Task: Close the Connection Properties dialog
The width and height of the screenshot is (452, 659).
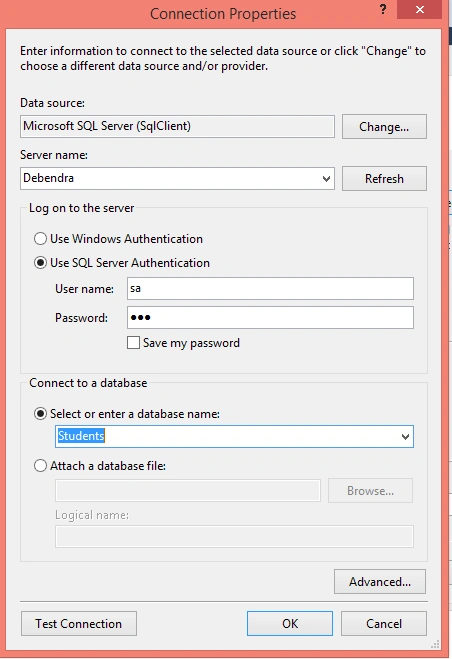Action: [x=419, y=10]
